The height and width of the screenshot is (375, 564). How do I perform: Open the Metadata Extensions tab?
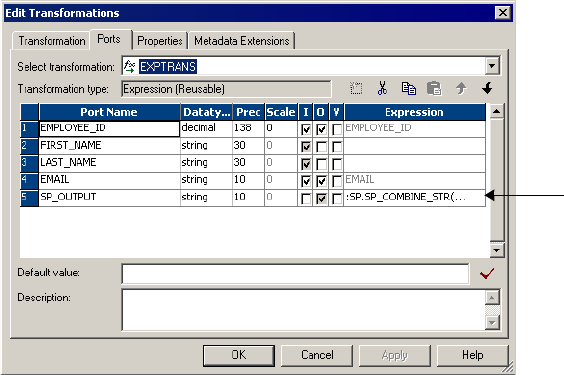coord(242,41)
